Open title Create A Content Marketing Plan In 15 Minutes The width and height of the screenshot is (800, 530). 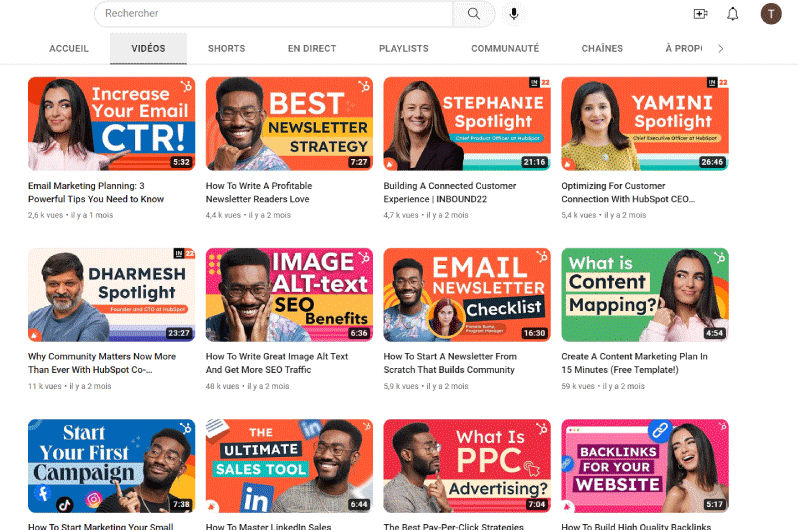[x=634, y=363]
